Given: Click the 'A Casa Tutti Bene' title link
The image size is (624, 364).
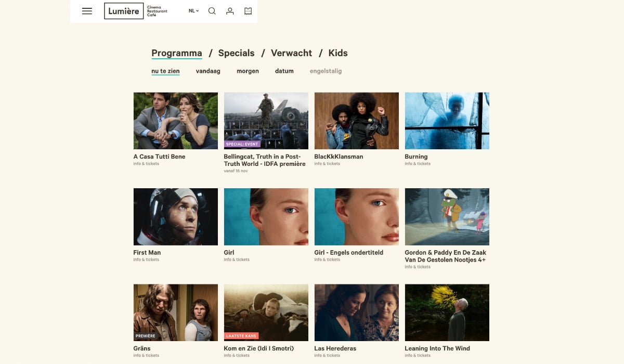Looking at the screenshot, I should [x=159, y=157].
